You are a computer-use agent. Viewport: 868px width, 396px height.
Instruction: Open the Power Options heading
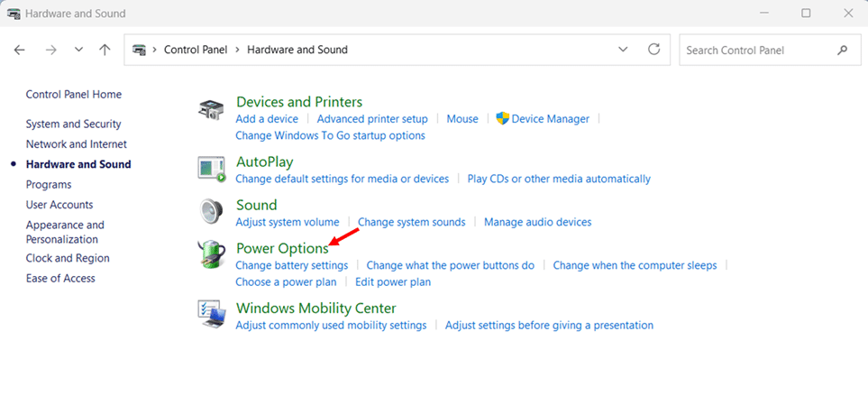(x=282, y=249)
